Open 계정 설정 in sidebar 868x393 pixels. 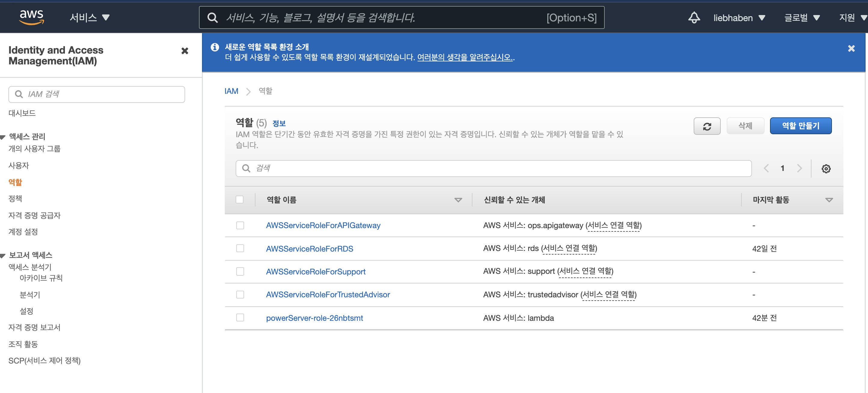pos(23,232)
